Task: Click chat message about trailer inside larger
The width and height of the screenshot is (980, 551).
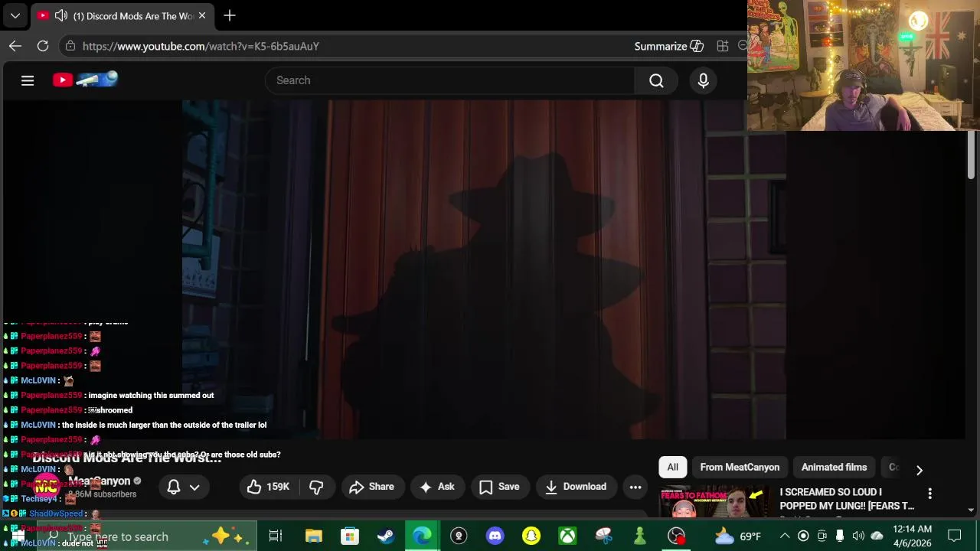Action: coord(164,425)
